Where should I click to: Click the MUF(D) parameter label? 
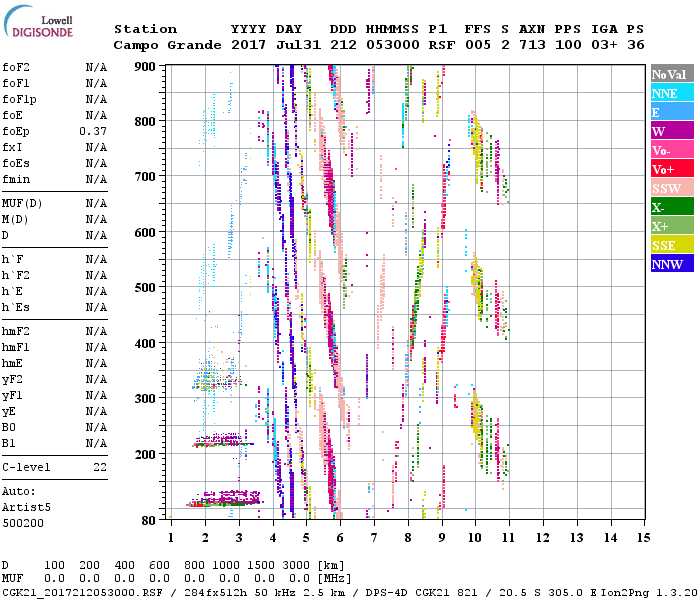point(20,203)
